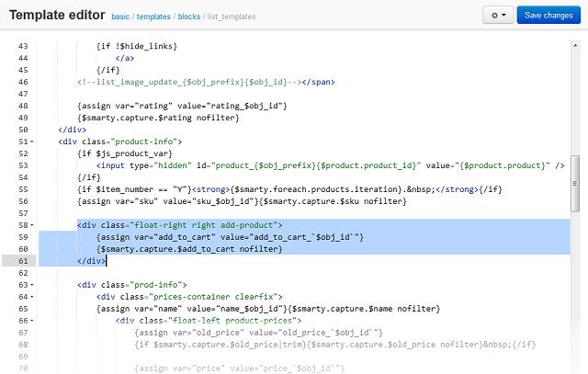588x374 pixels.
Task: Place cursor on the hidden input line
Action: pyautogui.click(x=331, y=165)
